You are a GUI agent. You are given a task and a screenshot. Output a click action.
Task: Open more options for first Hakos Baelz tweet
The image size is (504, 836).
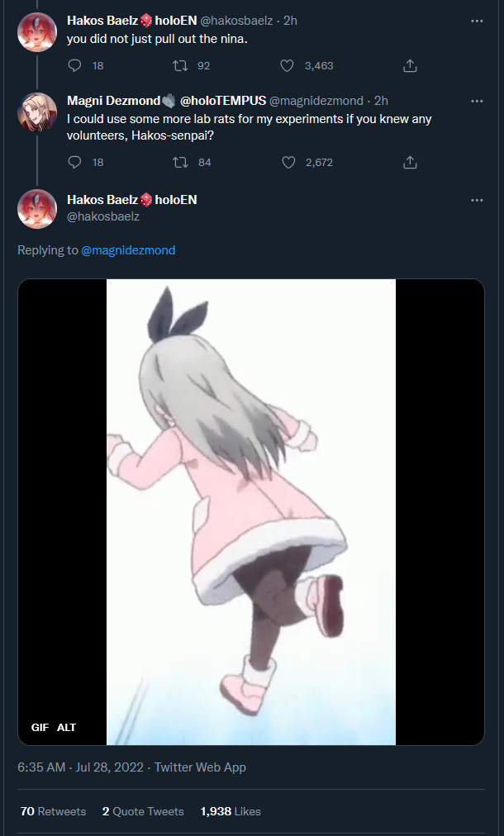point(477,21)
